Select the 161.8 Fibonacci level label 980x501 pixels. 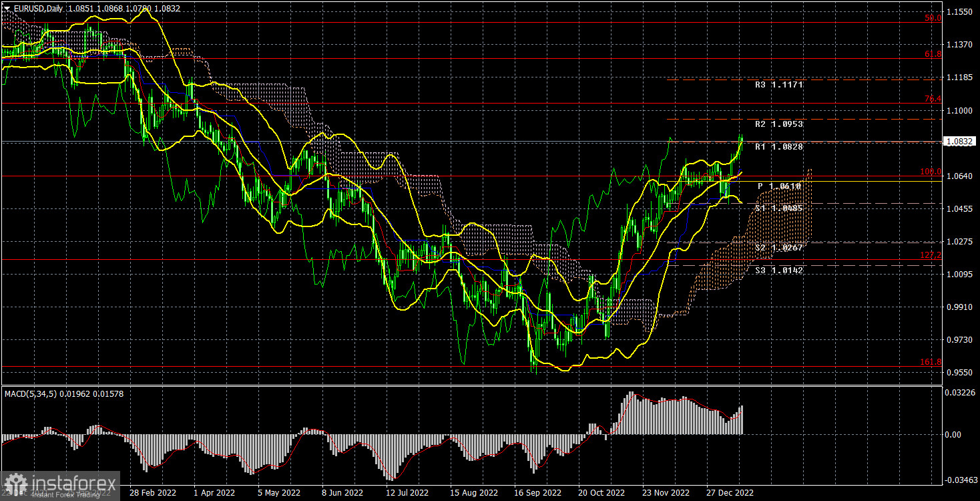(x=931, y=362)
